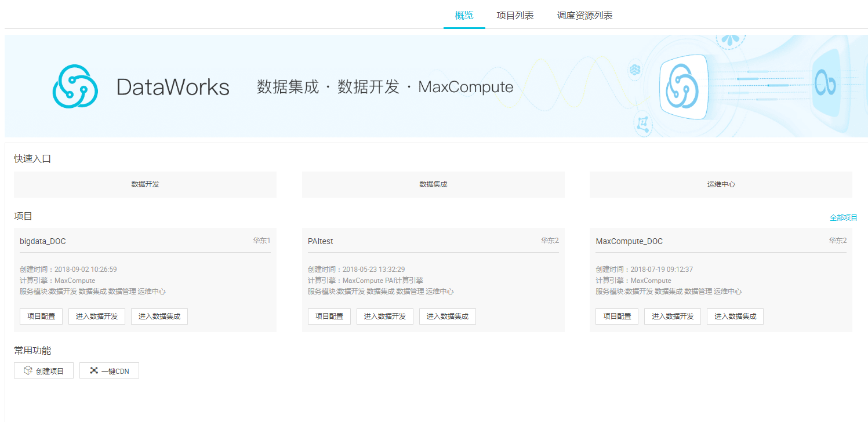Click the 计算引擎 line on MaxCompute_DOC card
Image resolution: width=868 pixels, height=422 pixels.
tap(633, 281)
